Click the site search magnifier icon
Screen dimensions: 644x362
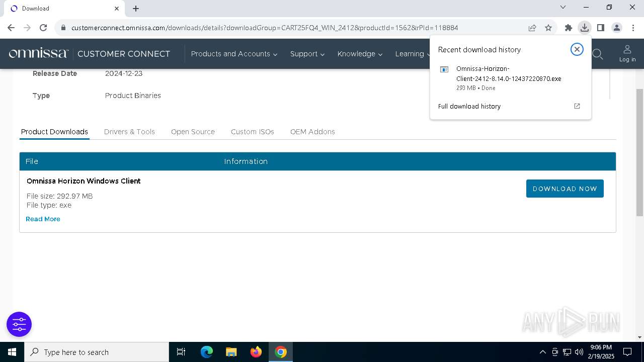(x=597, y=54)
